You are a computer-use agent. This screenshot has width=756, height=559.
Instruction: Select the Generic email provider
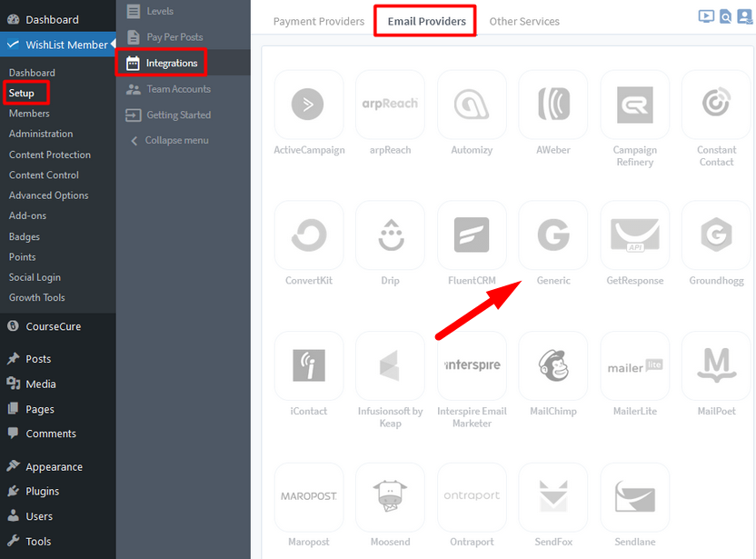pos(553,235)
